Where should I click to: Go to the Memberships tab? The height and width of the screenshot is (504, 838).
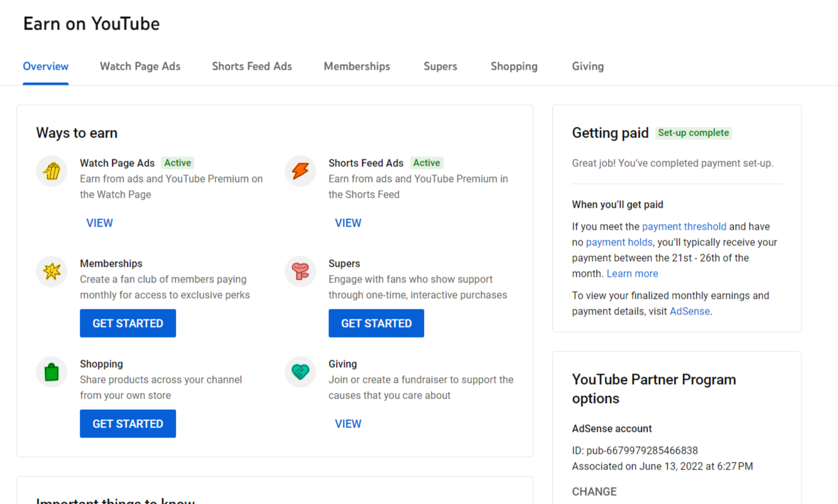[x=357, y=67]
